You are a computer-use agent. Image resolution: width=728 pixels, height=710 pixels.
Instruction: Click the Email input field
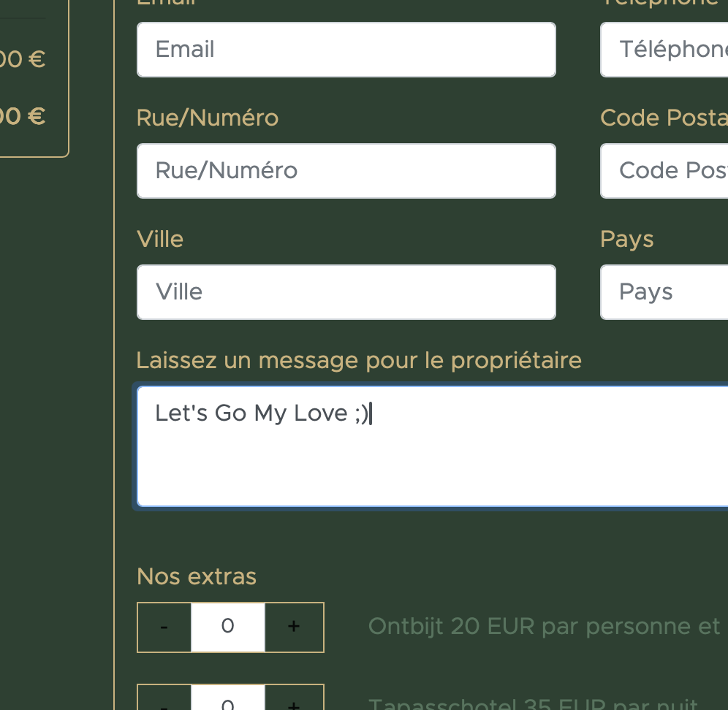point(346,50)
